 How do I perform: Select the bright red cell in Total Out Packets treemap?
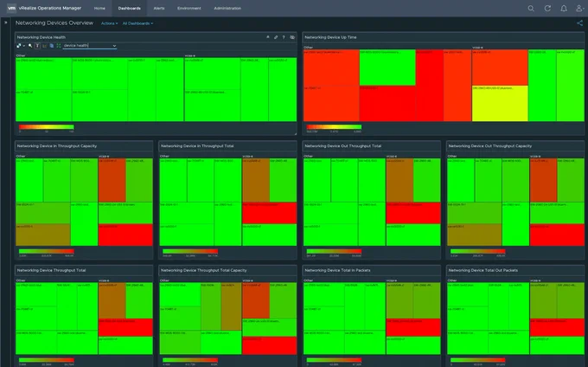[557, 327]
